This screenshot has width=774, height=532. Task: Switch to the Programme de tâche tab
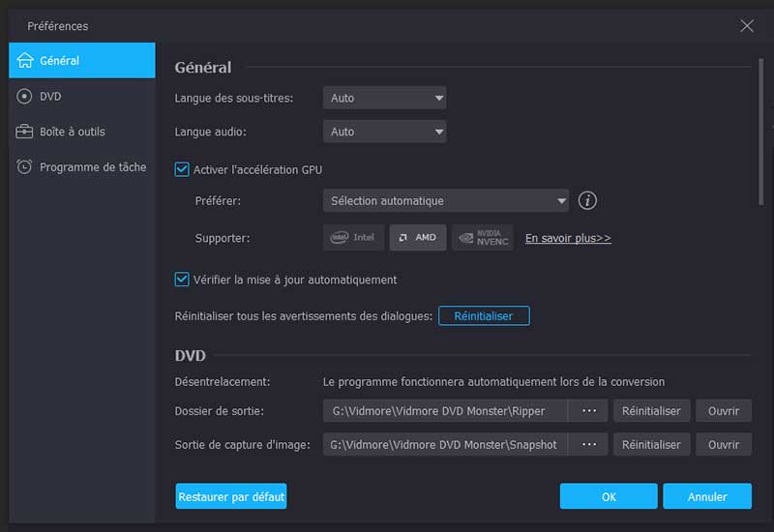click(92, 167)
